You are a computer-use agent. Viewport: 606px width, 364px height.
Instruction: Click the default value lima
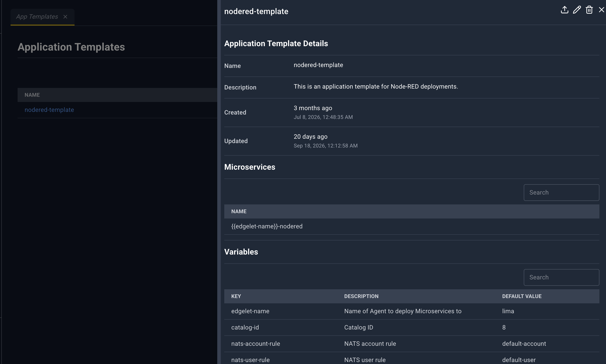[x=508, y=311]
